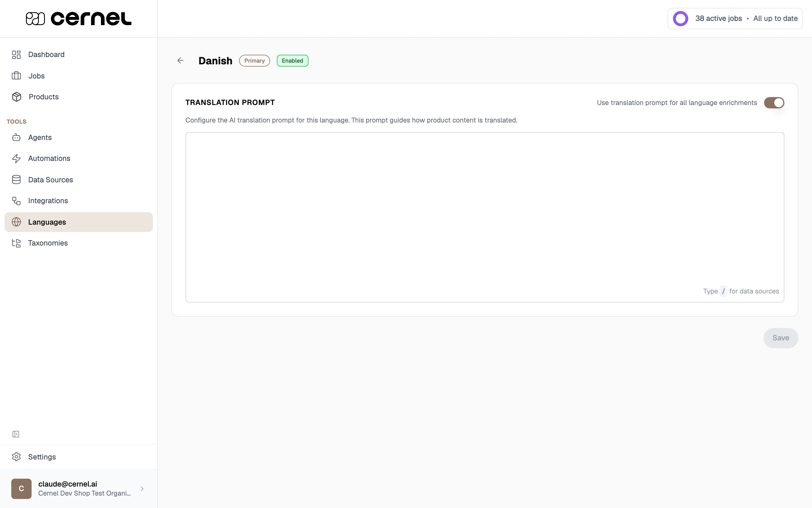Click the Agents robot icon

click(x=16, y=137)
